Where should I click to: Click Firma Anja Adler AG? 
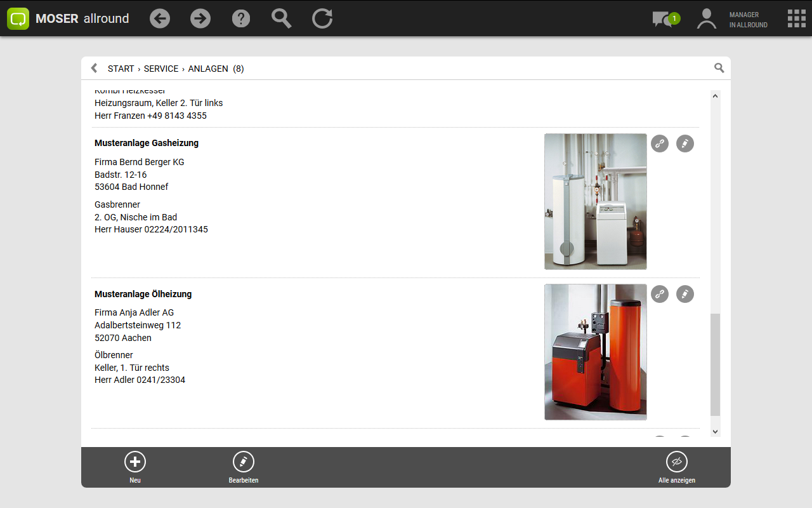click(x=134, y=312)
